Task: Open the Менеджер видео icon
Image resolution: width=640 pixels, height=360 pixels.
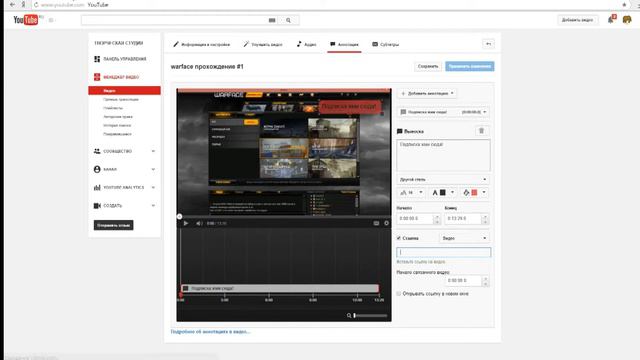Action: pos(97,77)
